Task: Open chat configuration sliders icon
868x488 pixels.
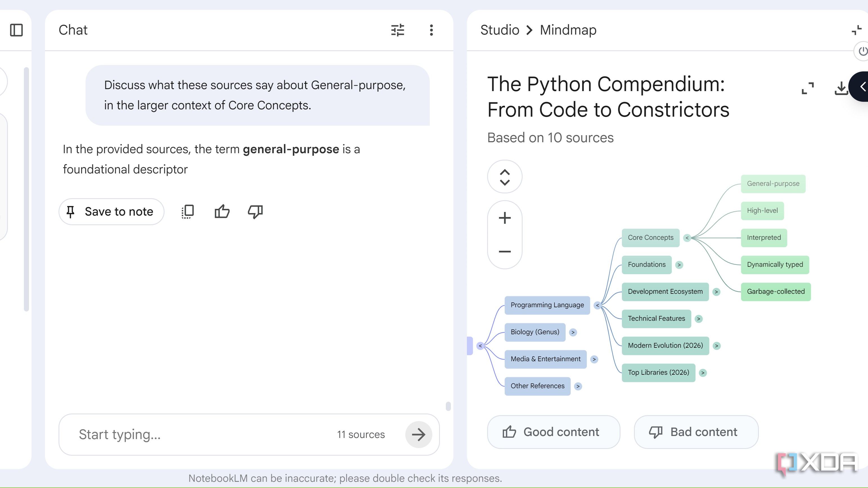Action: click(x=398, y=30)
